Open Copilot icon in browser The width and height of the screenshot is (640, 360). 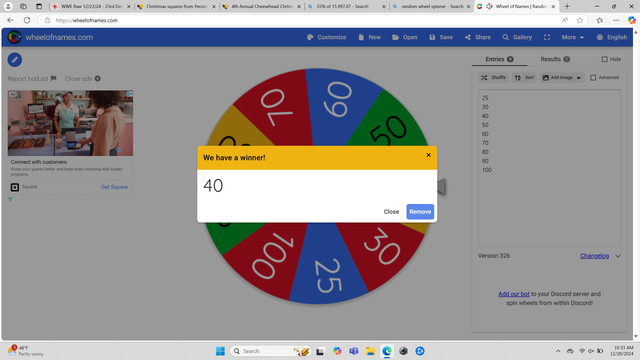631,20
